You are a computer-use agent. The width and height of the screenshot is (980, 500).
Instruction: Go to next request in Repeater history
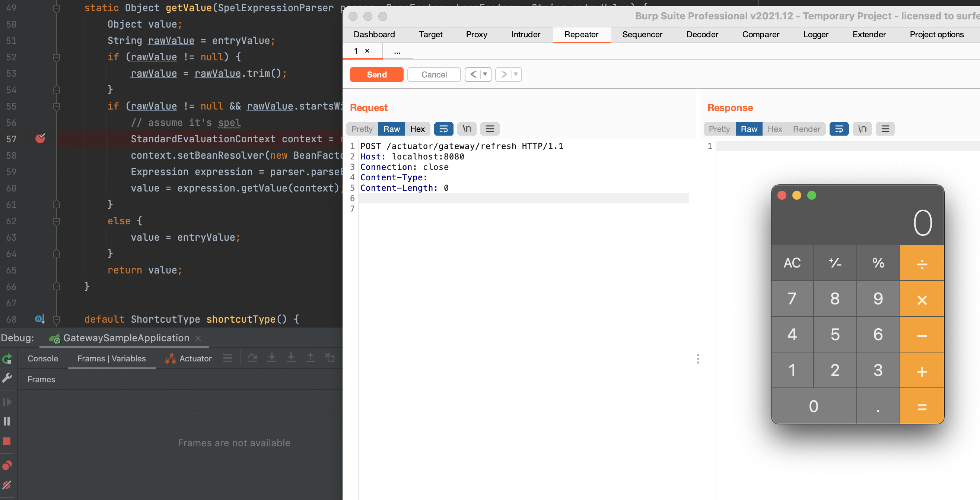(x=503, y=74)
